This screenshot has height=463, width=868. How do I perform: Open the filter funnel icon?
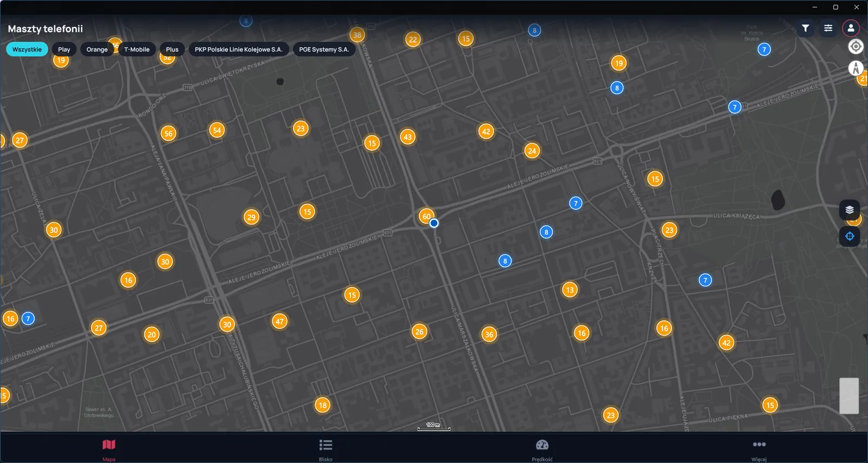[806, 28]
